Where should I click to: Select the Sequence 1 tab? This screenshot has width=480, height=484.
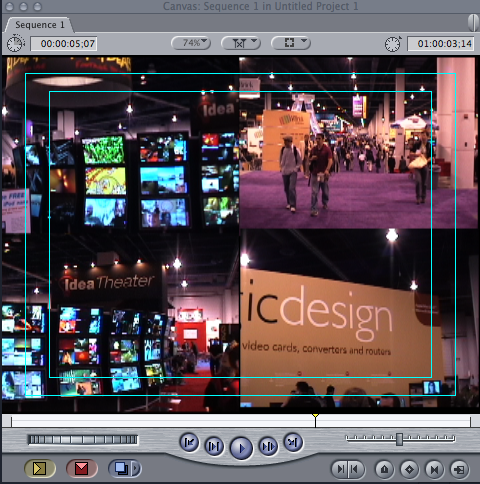coord(39,25)
